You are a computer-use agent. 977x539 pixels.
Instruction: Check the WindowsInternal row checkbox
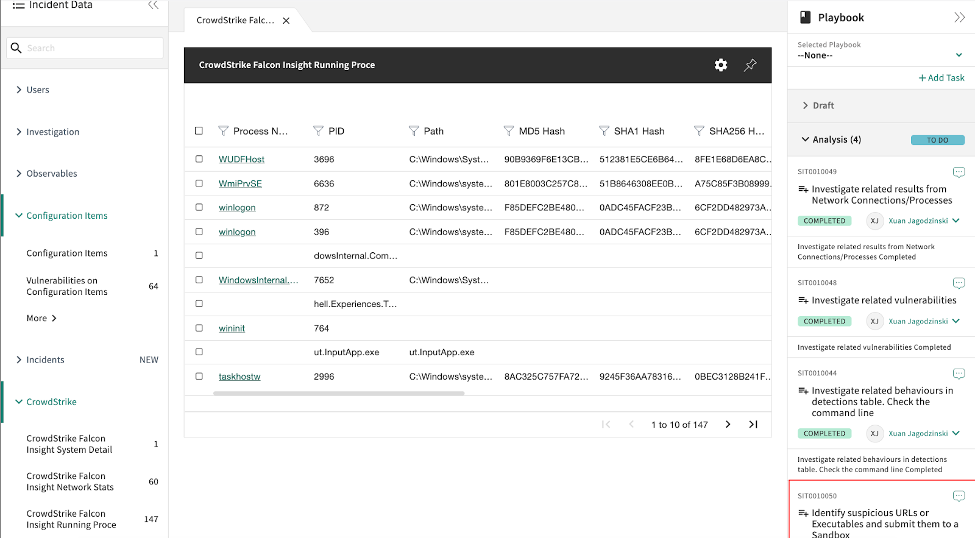coord(199,280)
